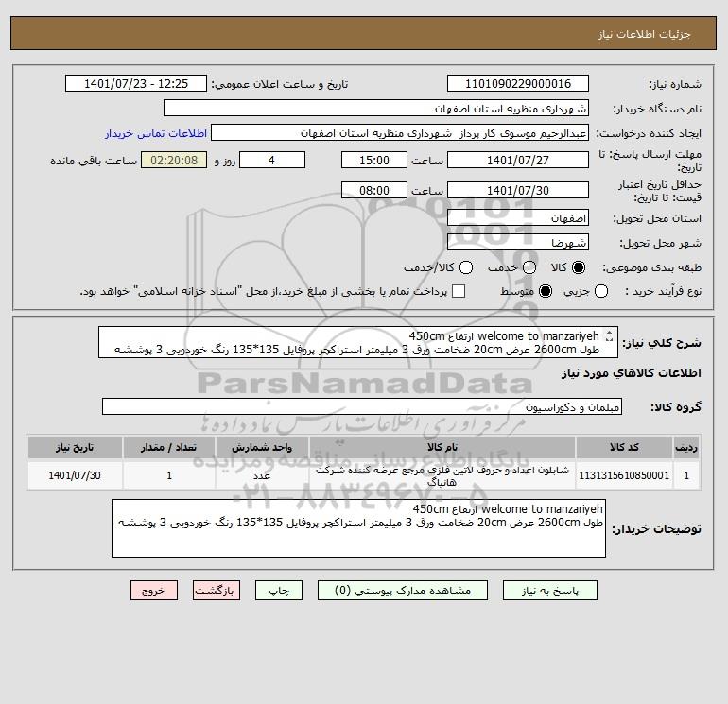
Task: Click the 'تعداد / مقدار' column header
Action: click(169, 447)
